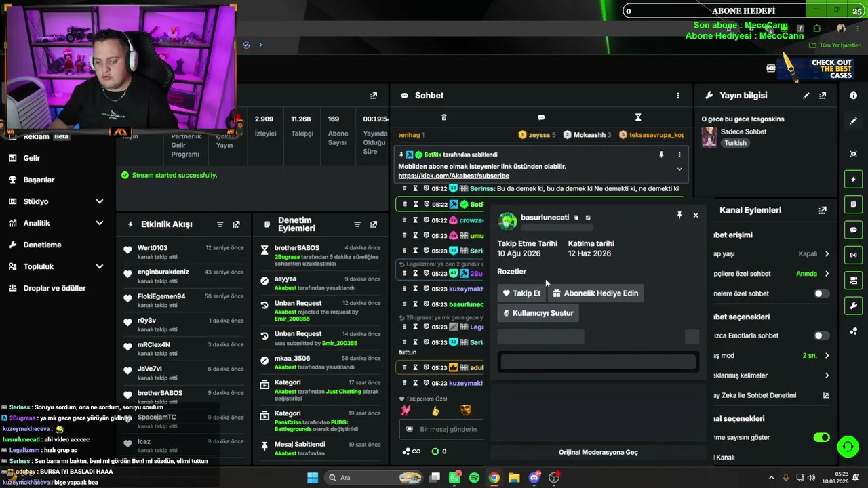Disable the 'sayısını göster' switch

[x=821, y=437]
